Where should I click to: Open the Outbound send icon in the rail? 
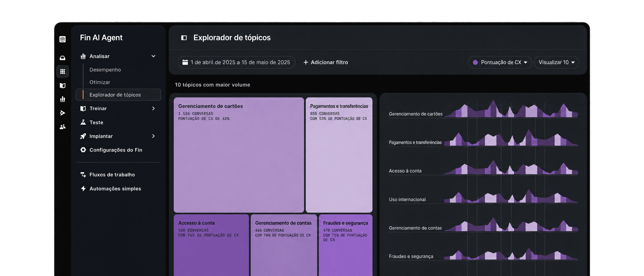point(63,113)
